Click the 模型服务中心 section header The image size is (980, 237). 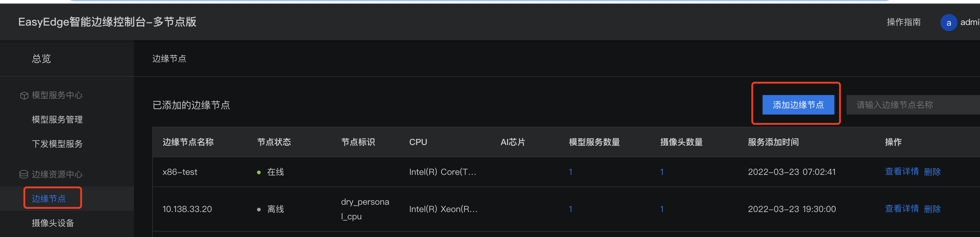57,95
